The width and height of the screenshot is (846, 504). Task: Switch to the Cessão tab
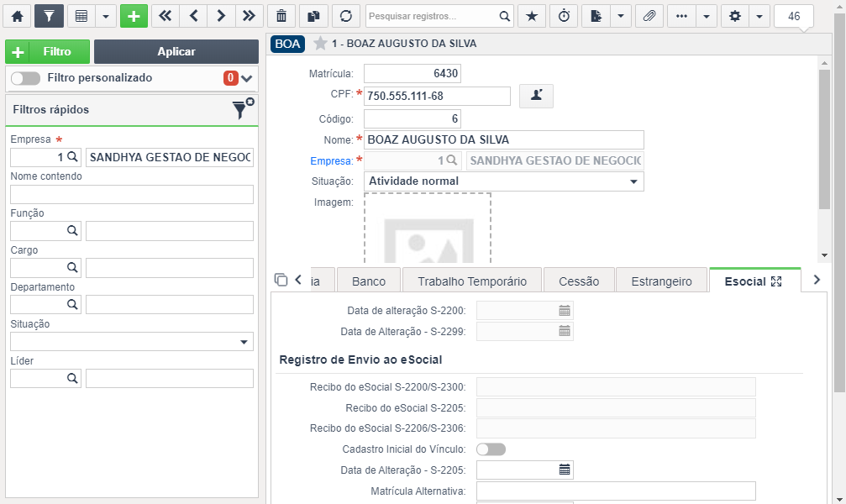(579, 281)
